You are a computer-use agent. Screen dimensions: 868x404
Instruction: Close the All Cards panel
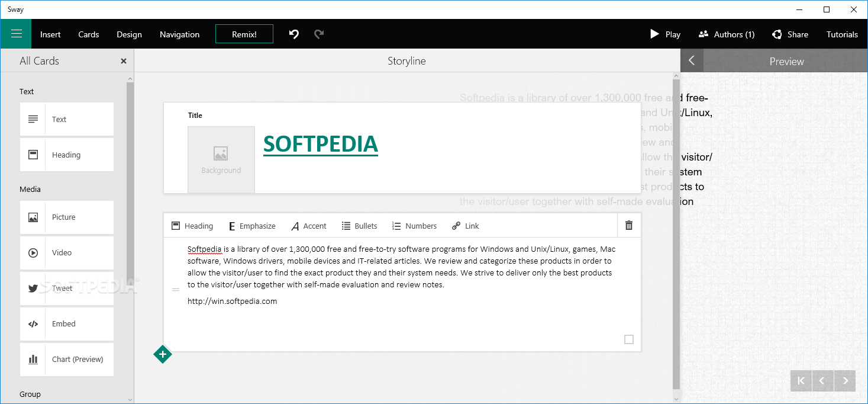tap(124, 61)
